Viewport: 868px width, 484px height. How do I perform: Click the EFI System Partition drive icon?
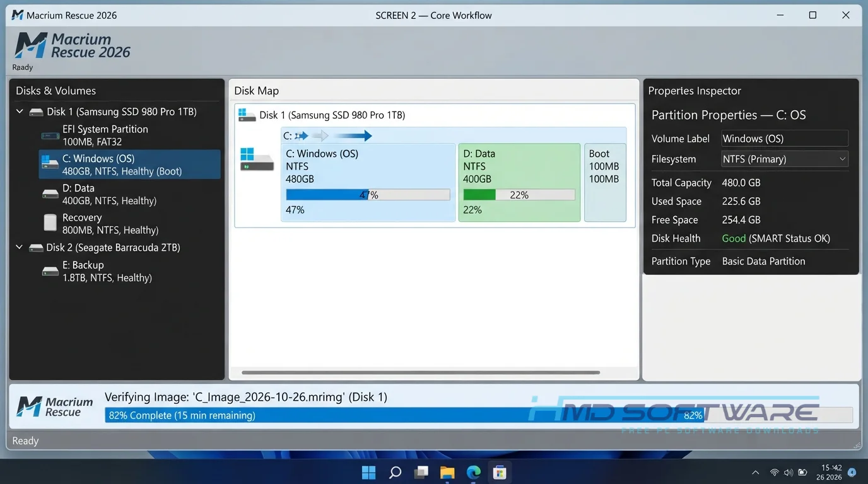(50, 135)
